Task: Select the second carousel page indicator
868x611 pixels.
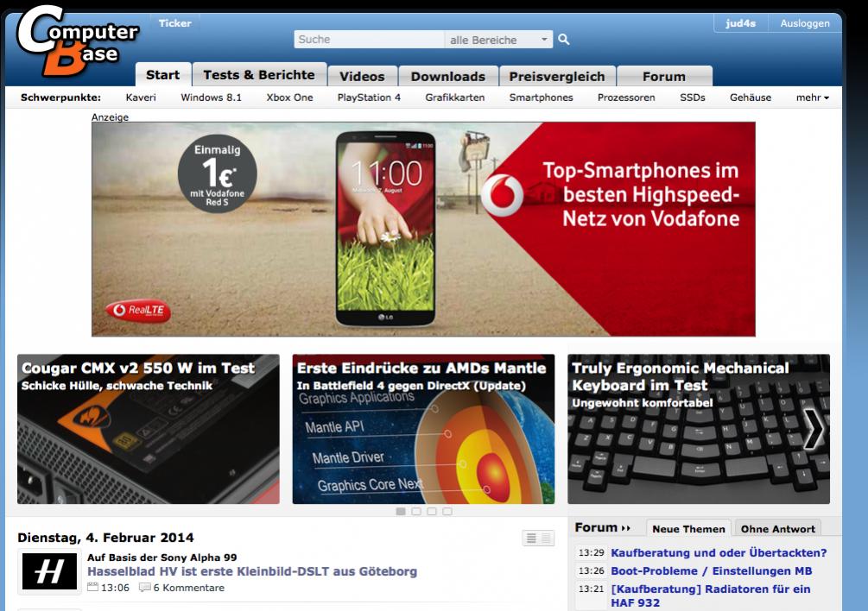Action: 416,512
